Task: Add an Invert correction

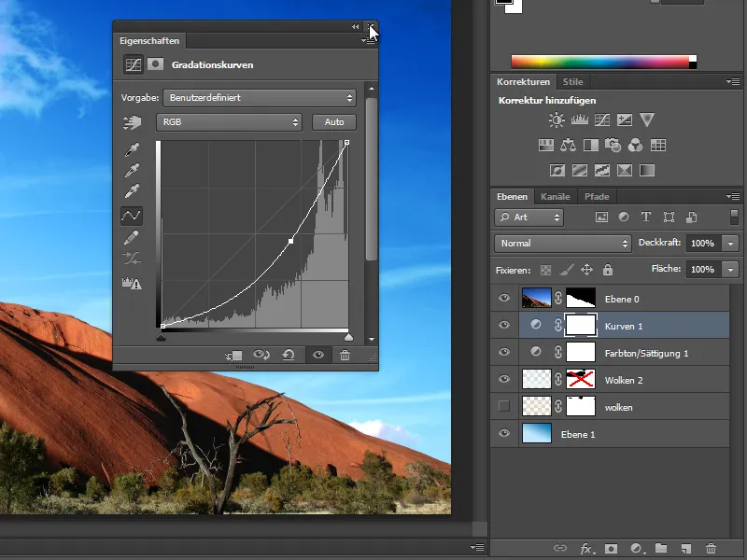Action: [557, 170]
